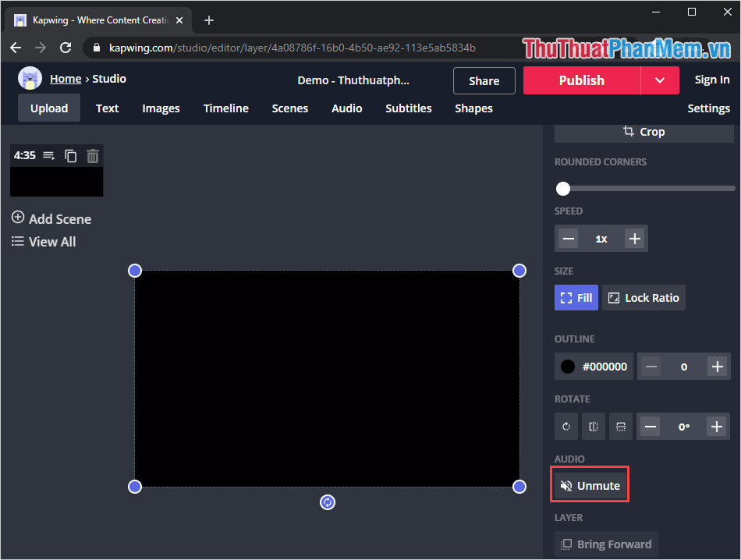Add a new scene

51,219
